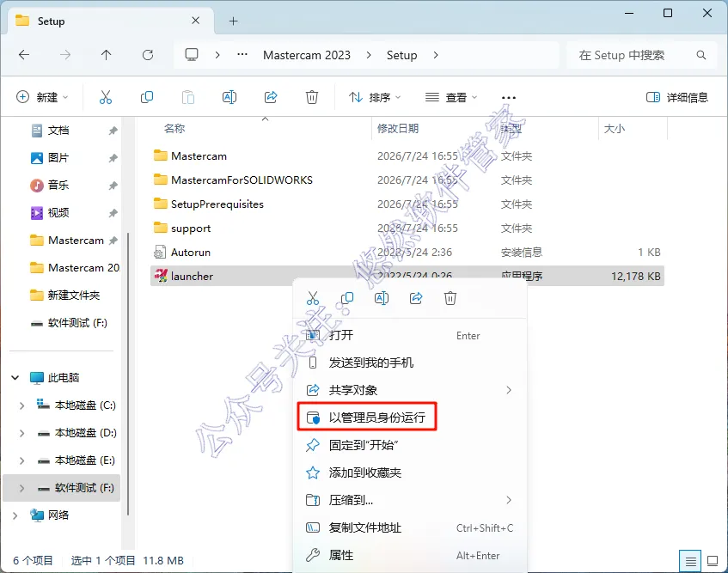Select the launcher application file
This screenshot has width=728, height=573.
pyautogui.click(x=407, y=276)
